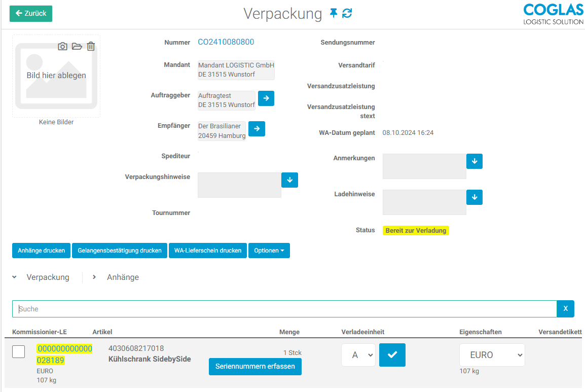Click blue checkmark button for Verladeeinheit

click(x=392, y=355)
